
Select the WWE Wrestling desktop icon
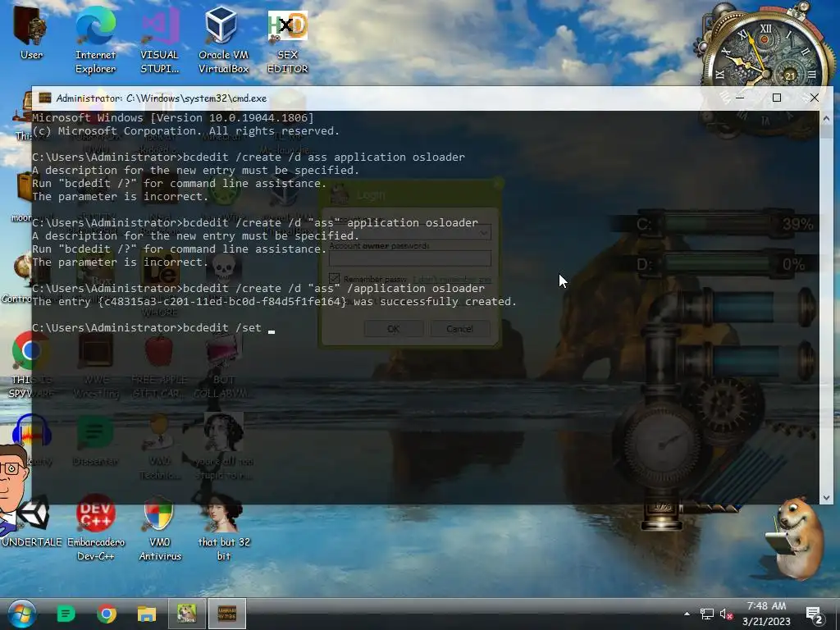pos(95,364)
